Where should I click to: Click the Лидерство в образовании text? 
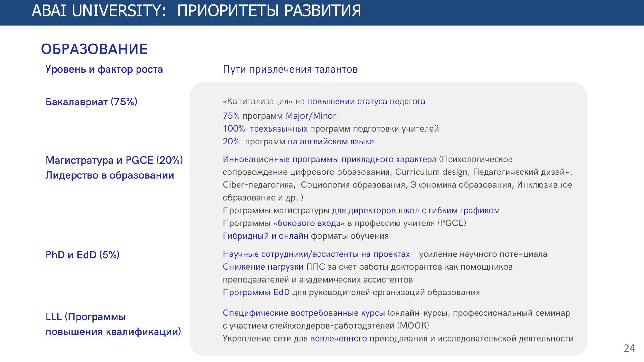[x=109, y=175]
